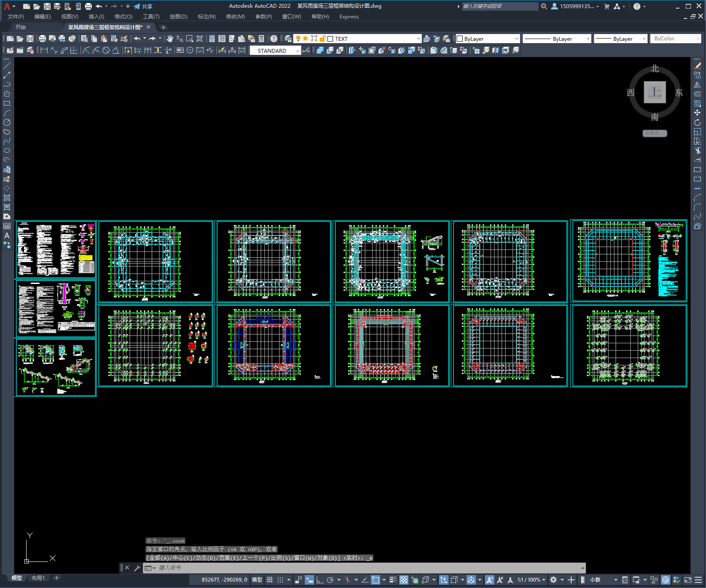Image resolution: width=706 pixels, height=588 pixels.
Task: Switch to the 布局1 layout tab
Action: 38,578
